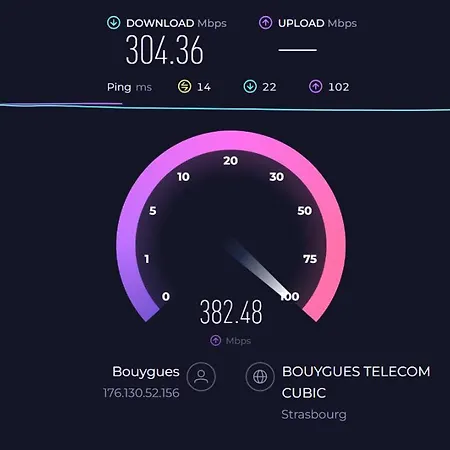
Task: Click the upload arrow icon beside UPLOAD Mbps
Action: (266, 23)
